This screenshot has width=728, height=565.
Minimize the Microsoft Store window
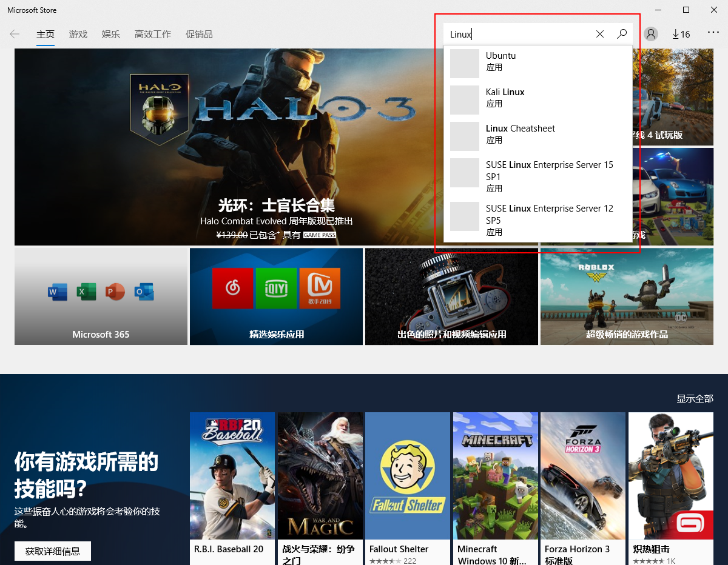pos(658,10)
